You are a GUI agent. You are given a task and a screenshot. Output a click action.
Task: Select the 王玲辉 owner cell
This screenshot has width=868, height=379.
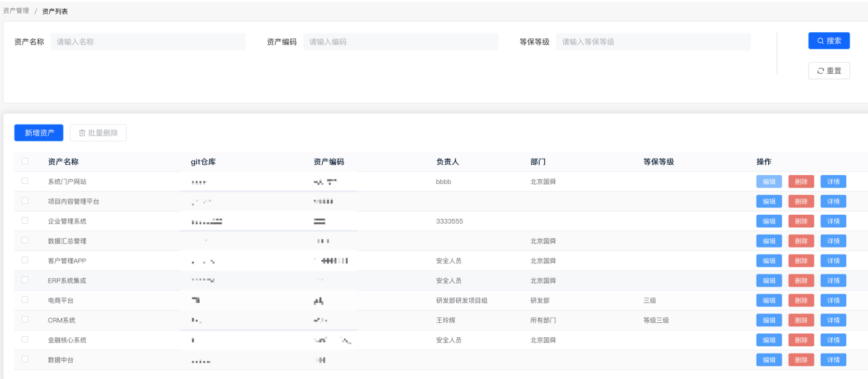446,320
